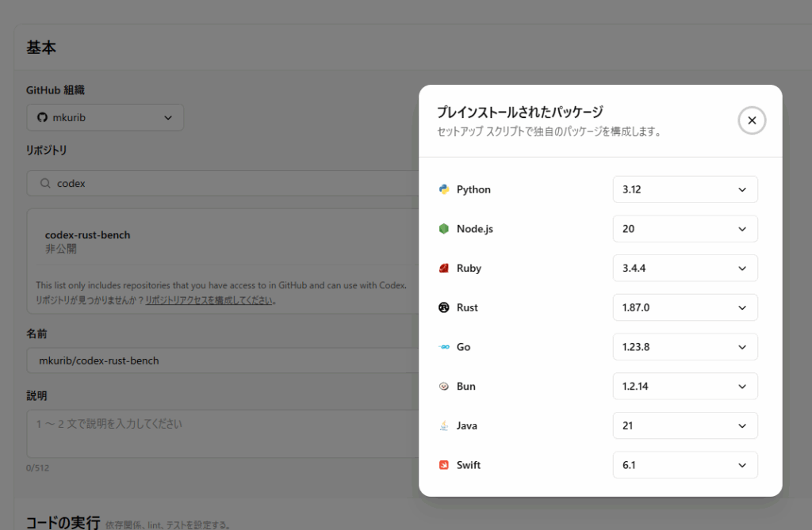
Task: Click the repository search field containing codex
Action: (x=223, y=183)
